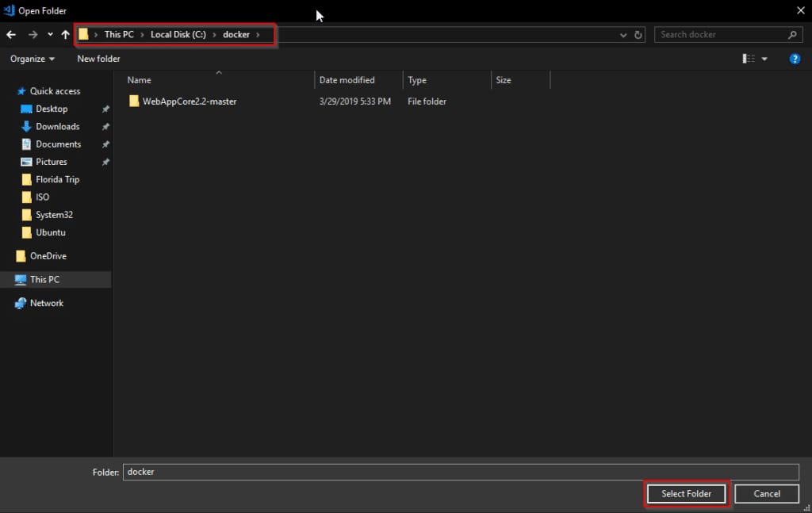Viewport: 812px width, 513px height.
Task: Select OneDrive in navigation pane
Action: 48,256
